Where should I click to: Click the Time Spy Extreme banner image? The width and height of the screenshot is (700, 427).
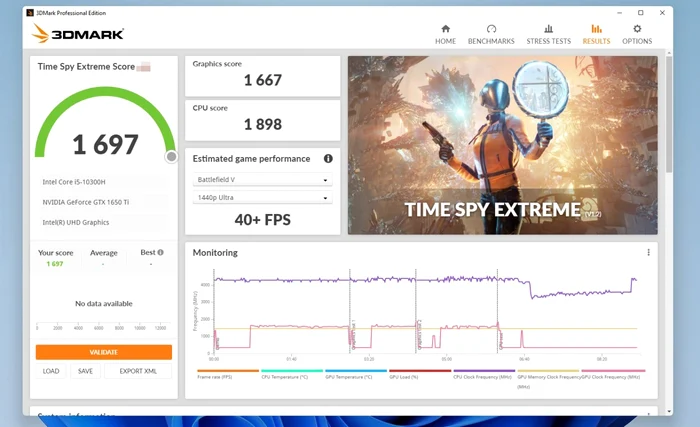[x=503, y=145]
